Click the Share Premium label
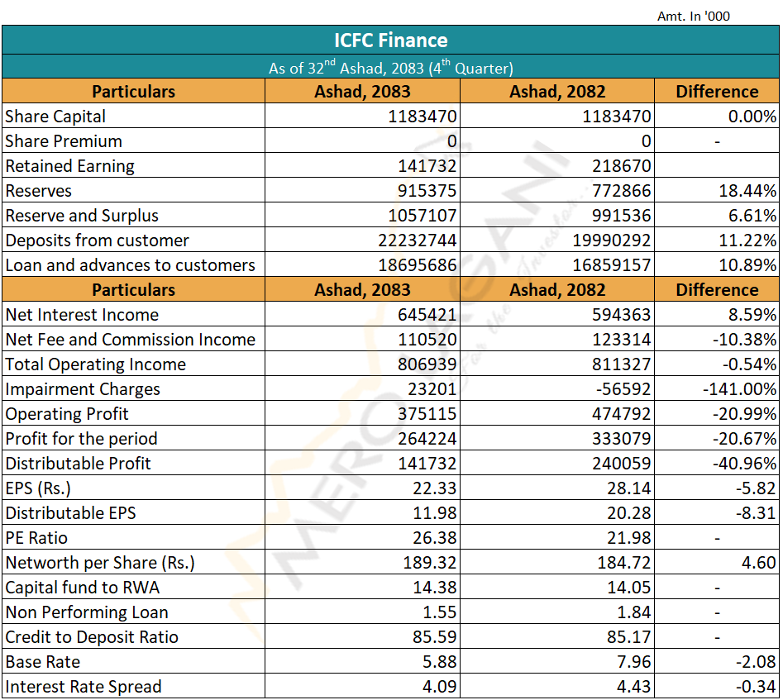This screenshot has width=783, height=700. [x=64, y=141]
